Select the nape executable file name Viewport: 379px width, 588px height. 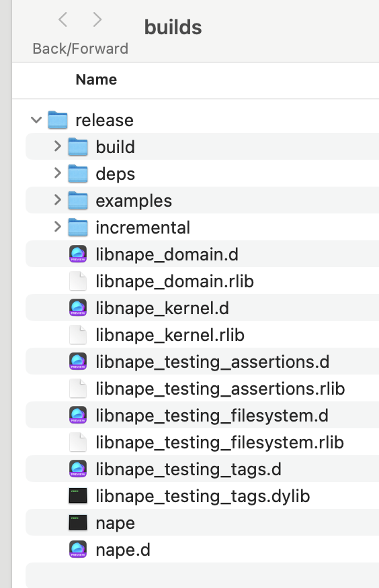115,524
